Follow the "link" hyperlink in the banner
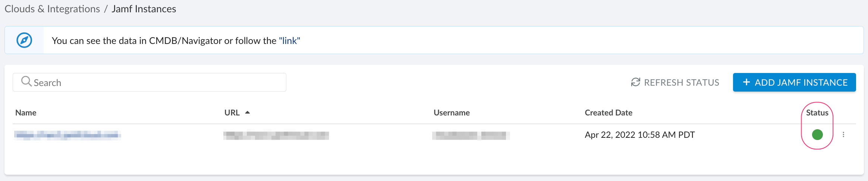Image resolution: width=868 pixels, height=181 pixels. point(289,41)
